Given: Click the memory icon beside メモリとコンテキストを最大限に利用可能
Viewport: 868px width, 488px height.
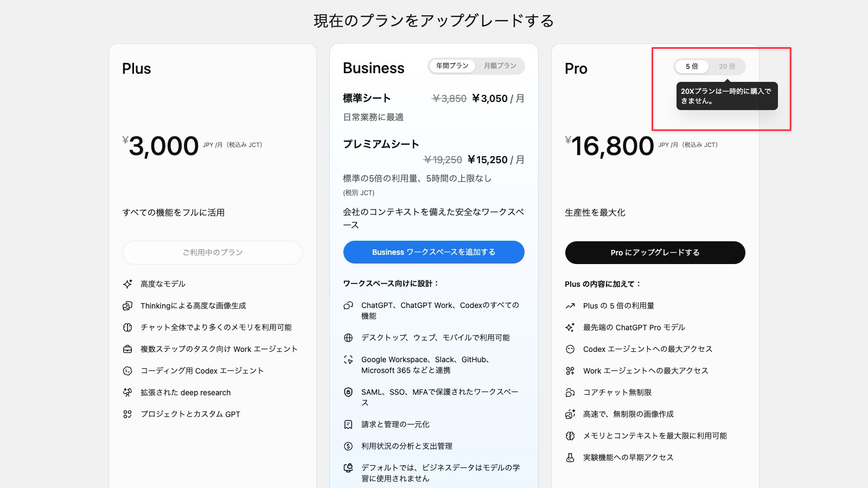Looking at the screenshot, I should coord(570,436).
